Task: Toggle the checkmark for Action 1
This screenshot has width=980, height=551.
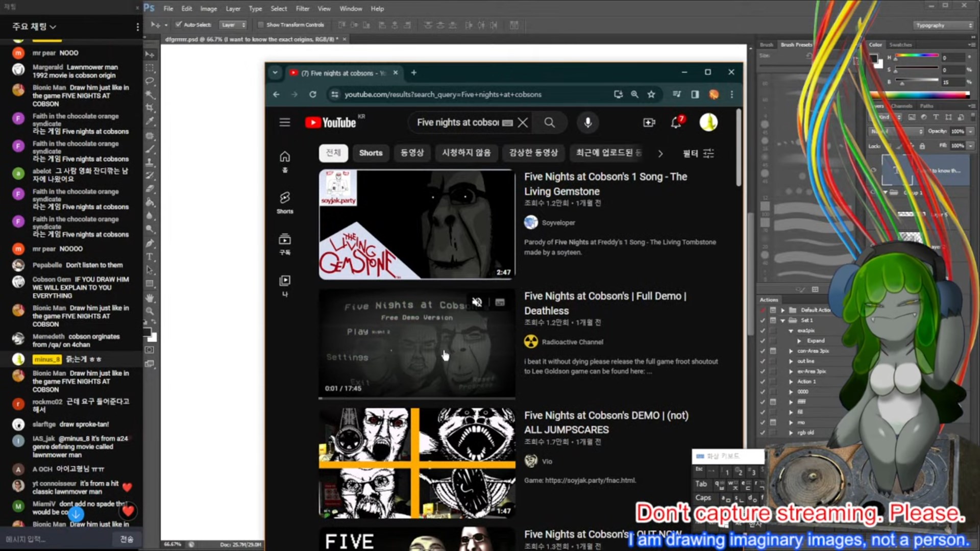Action: point(763,382)
